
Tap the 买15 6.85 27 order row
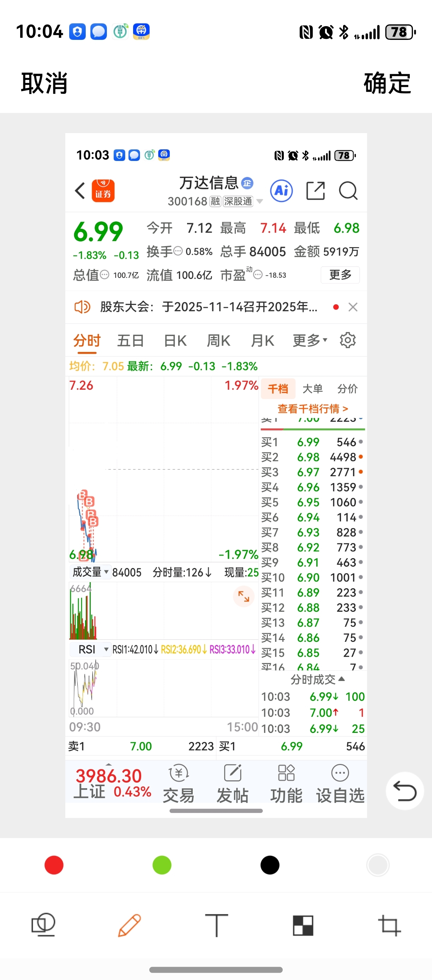[312, 653]
